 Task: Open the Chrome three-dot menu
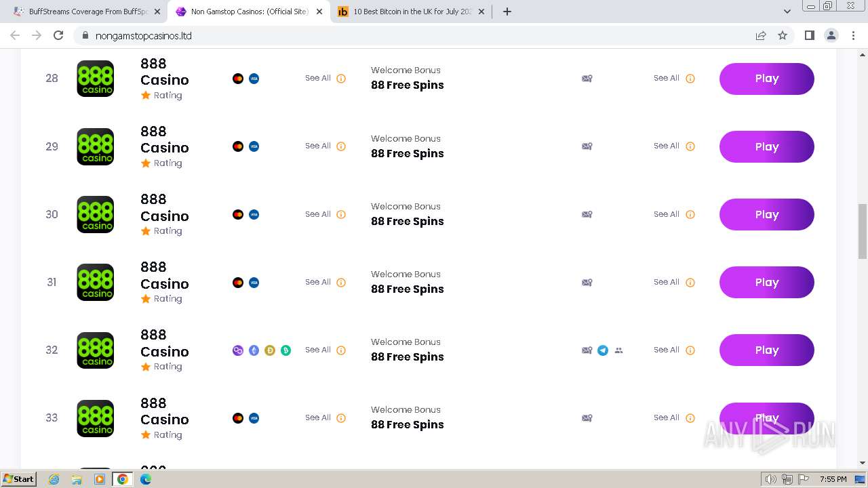click(x=853, y=35)
